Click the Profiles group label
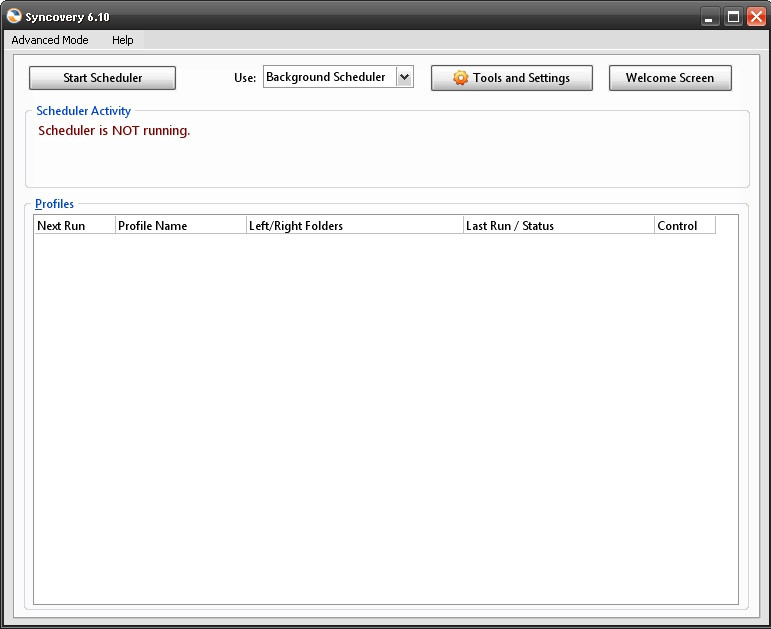The height and width of the screenshot is (629, 771). point(54,204)
